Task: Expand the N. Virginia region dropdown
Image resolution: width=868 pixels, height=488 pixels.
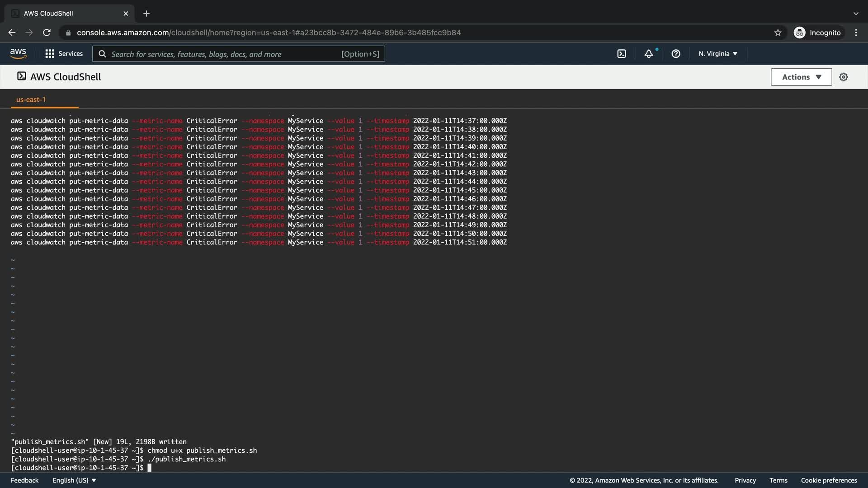Action: (718, 54)
